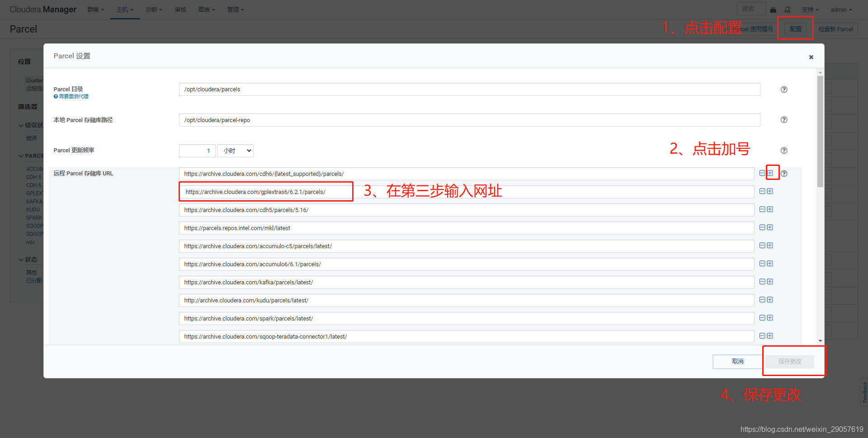Screen dimensions: 868x438
Task: Add row after the cdh6 latest_supported URL
Action: [770, 173]
